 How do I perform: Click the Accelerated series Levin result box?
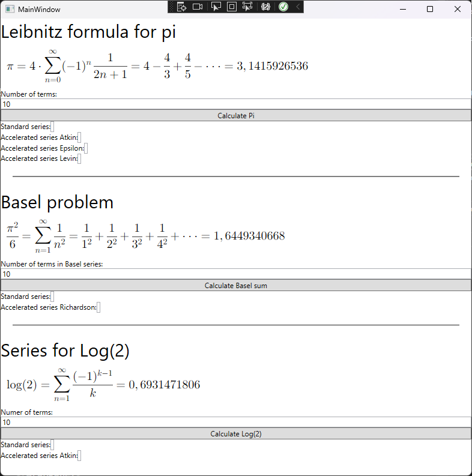pyautogui.click(x=79, y=158)
